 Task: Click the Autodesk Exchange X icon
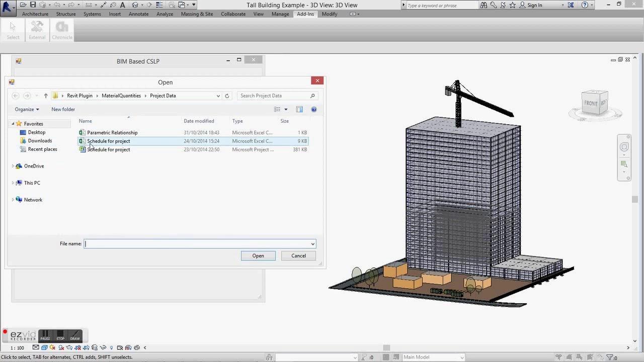point(571,5)
